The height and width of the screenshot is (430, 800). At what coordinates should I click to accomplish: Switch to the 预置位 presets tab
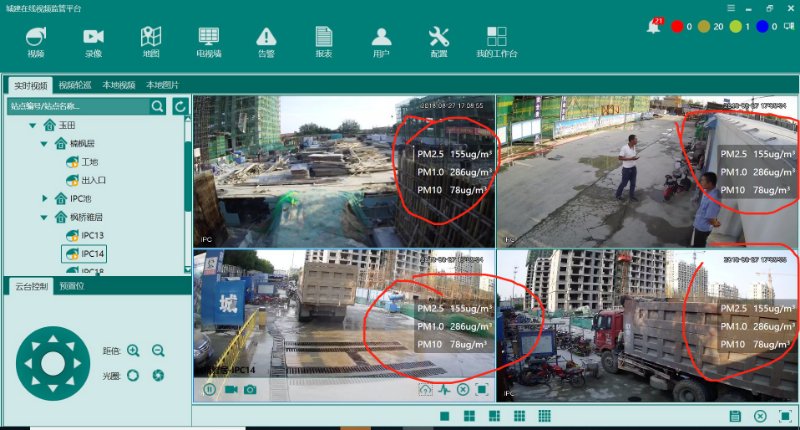coord(71,286)
